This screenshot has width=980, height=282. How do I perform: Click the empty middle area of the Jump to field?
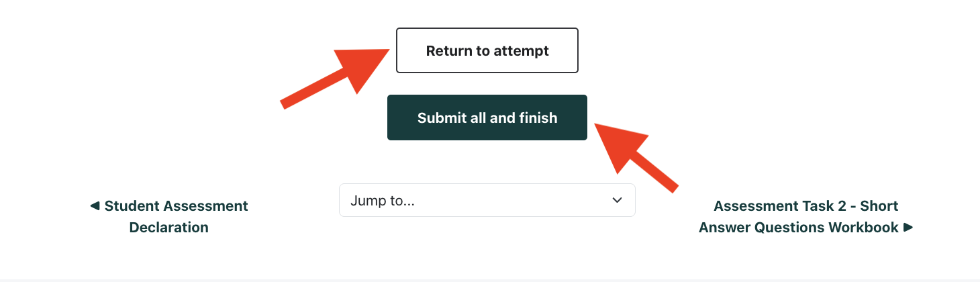510,201
